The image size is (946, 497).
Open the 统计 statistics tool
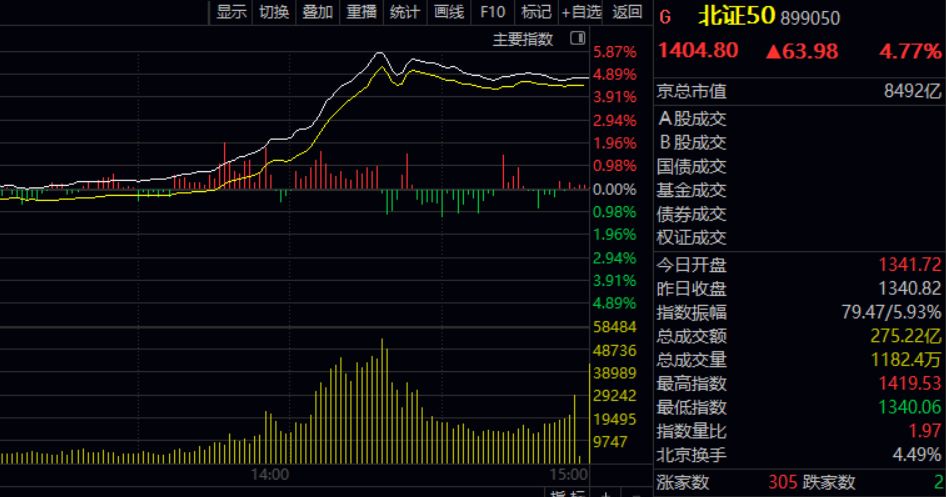coord(405,12)
